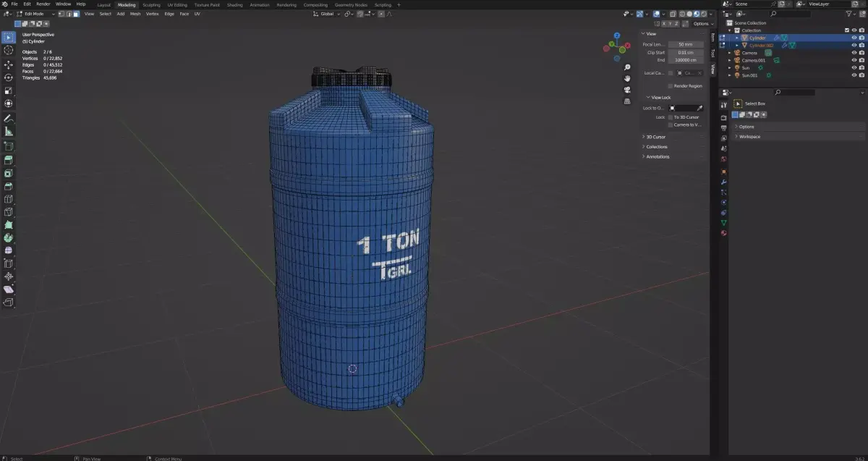Switch to face select mode
The image size is (868, 461).
tap(76, 14)
